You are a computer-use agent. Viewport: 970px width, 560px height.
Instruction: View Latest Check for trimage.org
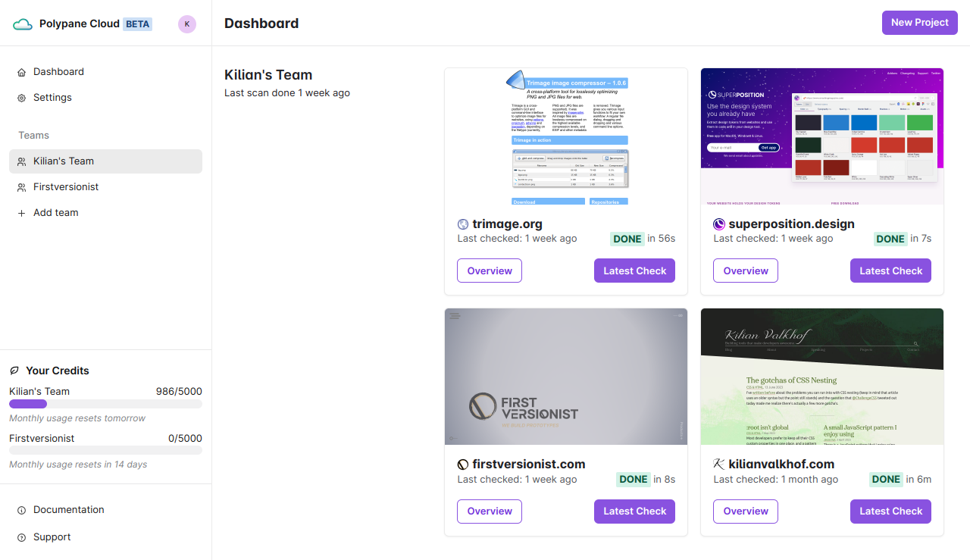(x=634, y=271)
